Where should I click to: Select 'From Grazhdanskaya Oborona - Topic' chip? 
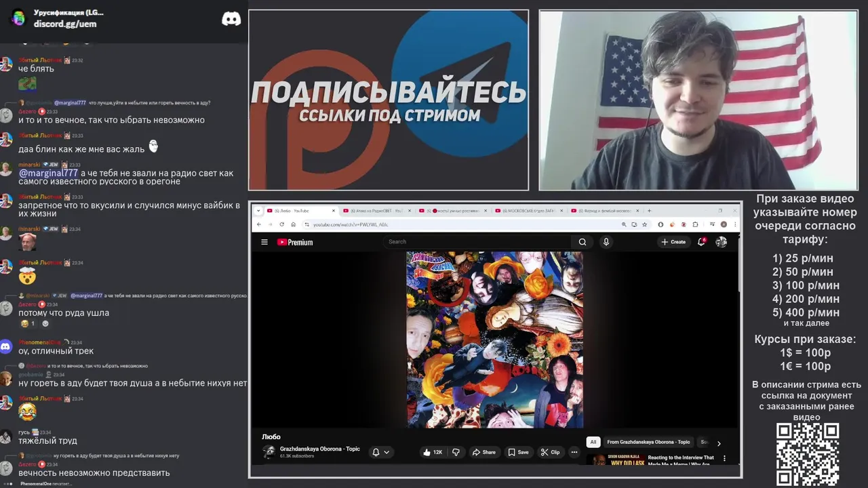tap(648, 442)
